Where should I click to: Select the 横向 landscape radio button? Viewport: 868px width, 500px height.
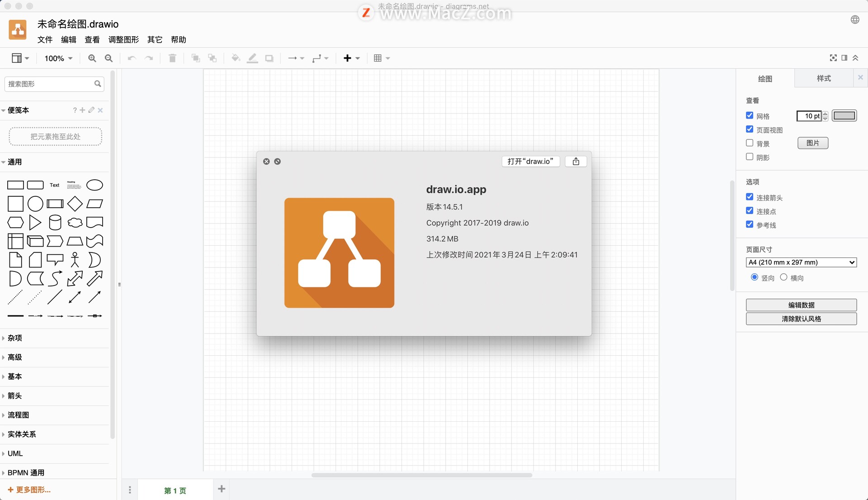(x=783, y=277)
